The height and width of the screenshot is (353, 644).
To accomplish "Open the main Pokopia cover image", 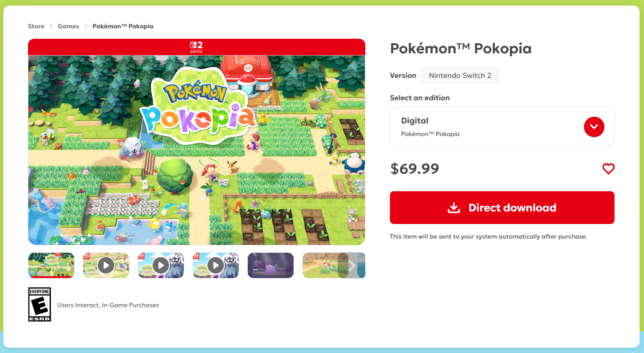I will [197, 150].
